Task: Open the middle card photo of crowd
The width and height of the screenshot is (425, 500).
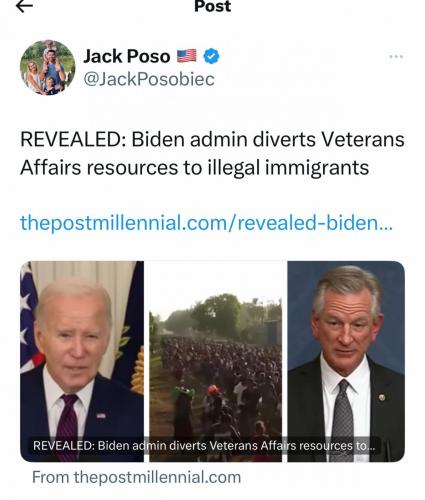Action: pos(216,361)
